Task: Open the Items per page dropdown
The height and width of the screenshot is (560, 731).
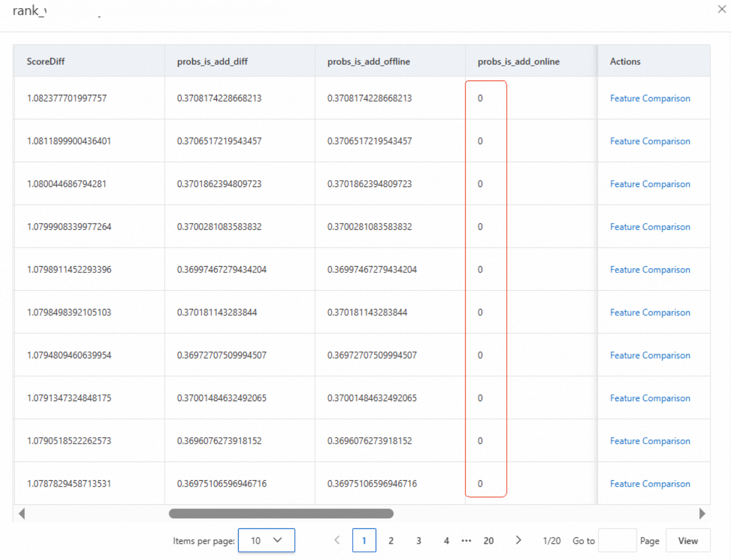Action: 266,540
